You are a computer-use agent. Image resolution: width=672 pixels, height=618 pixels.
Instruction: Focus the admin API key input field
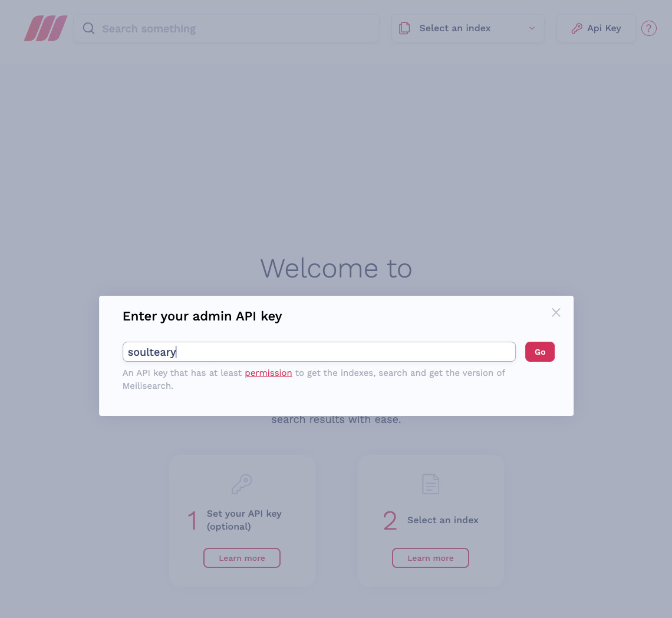[319, 352]
